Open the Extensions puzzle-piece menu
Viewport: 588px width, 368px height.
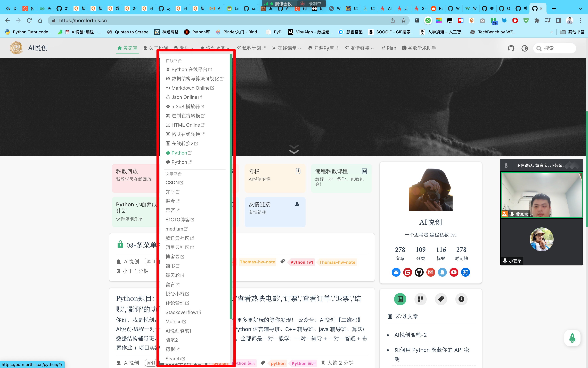[x=537, y=20]
